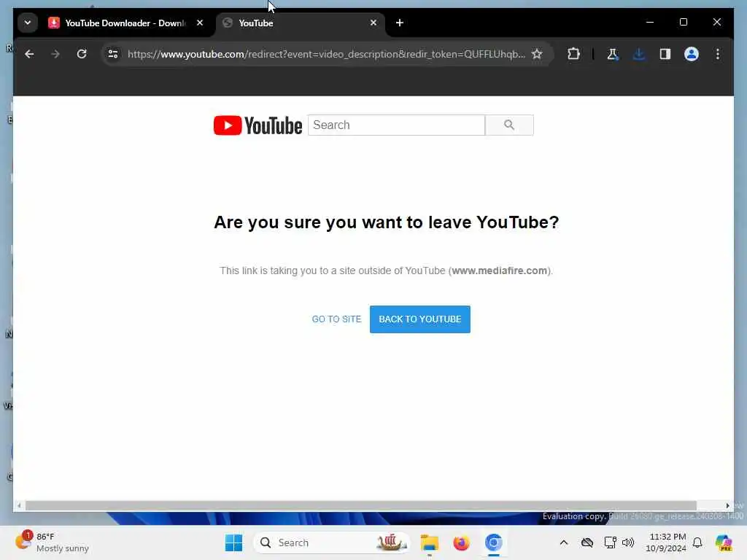Screen dimensions: 747x560
Task: Minimize the browser window
Action: pos(650,23)
